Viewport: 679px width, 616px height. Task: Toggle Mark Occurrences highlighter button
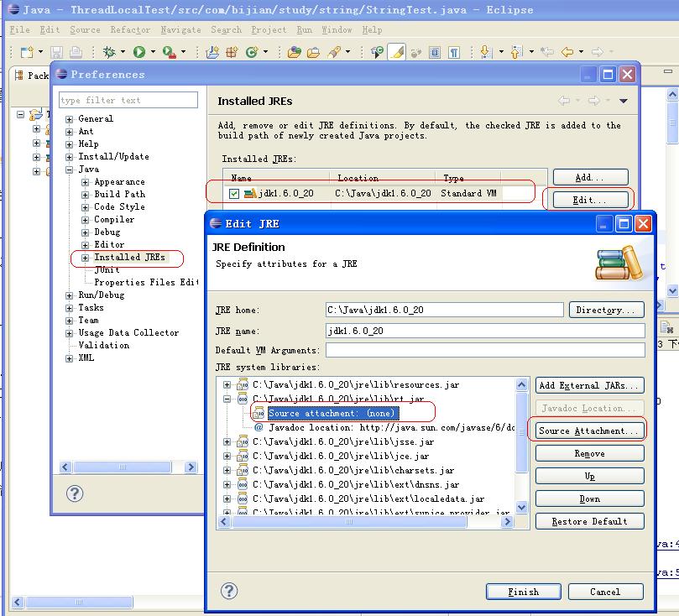click(x=397, y=52)
